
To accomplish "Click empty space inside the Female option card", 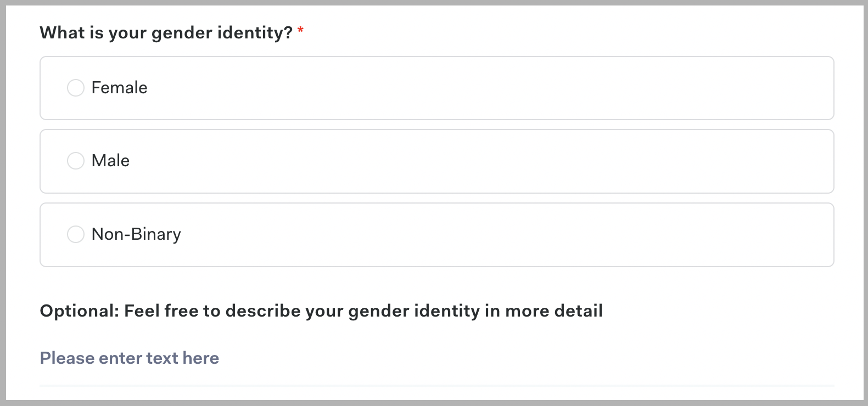I will 439,88.
